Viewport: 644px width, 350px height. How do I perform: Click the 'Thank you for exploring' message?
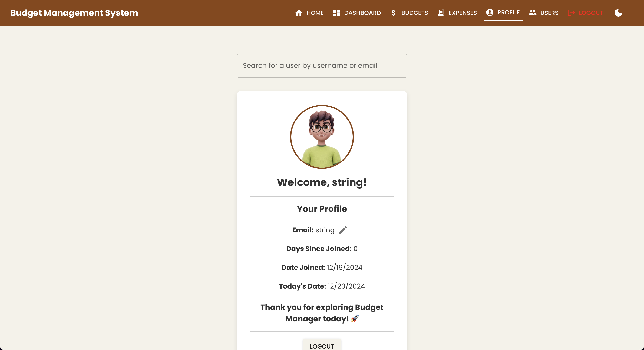[x=322, y=313]
